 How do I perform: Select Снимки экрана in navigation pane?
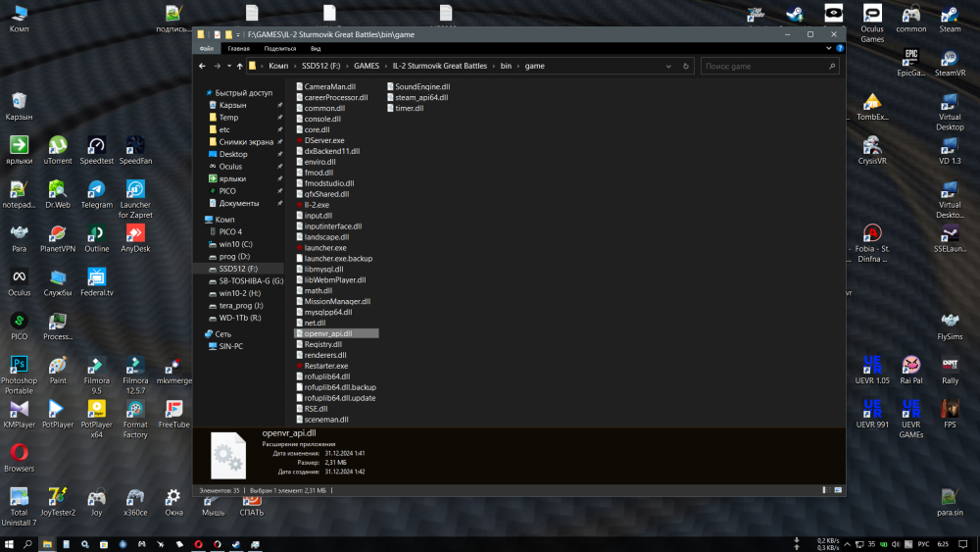[x=246, y=142]
